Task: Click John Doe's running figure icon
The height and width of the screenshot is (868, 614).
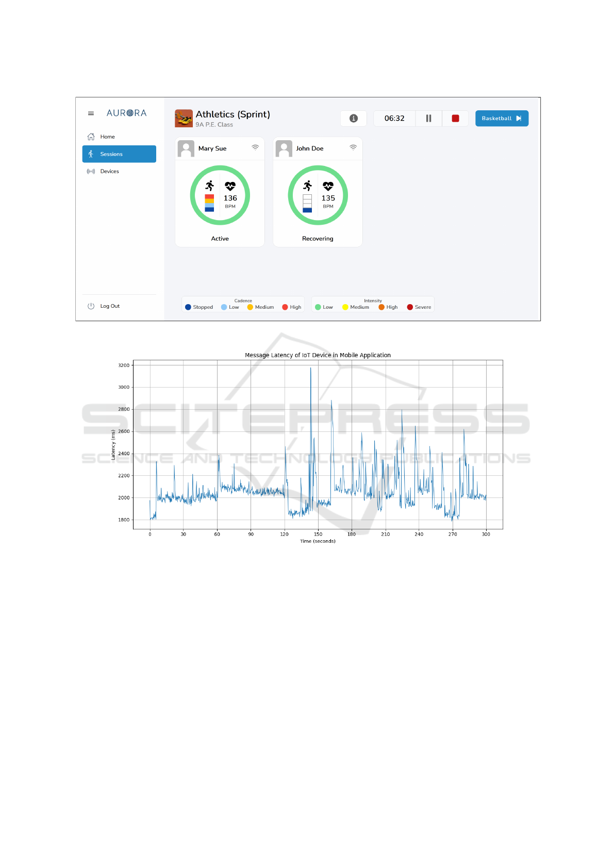Action: pos(308,186)
